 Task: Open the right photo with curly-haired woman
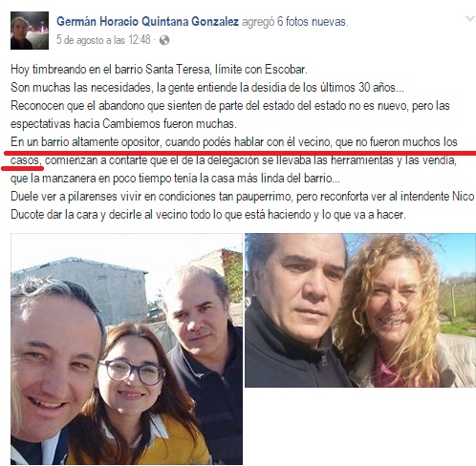click(360, 310)
